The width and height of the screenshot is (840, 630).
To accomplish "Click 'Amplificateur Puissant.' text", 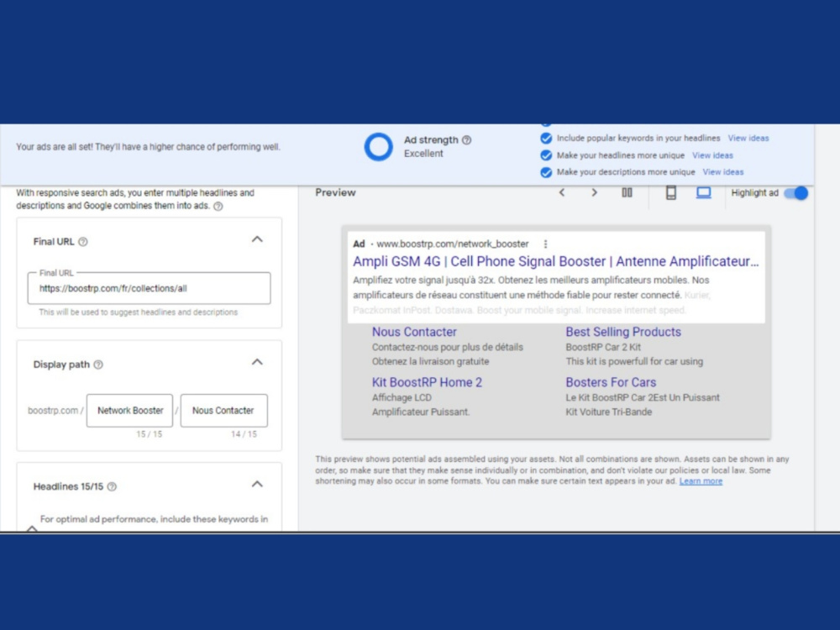I will [x=421, y=412].
